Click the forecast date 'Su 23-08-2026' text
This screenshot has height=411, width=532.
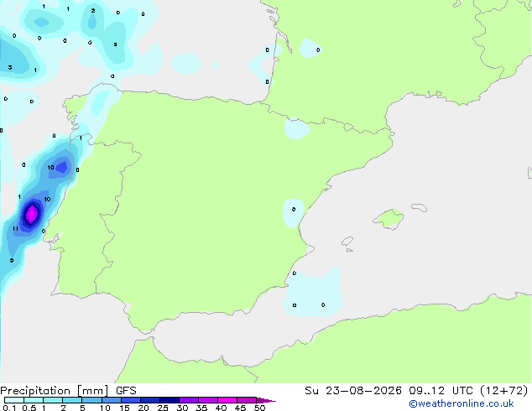(x=353, y=391)
